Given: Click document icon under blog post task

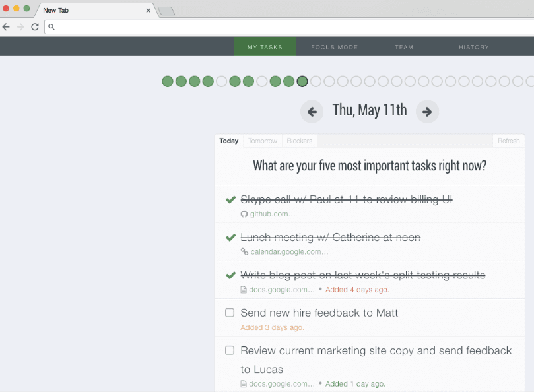Looking at the screenshot, I should point(244,289).
